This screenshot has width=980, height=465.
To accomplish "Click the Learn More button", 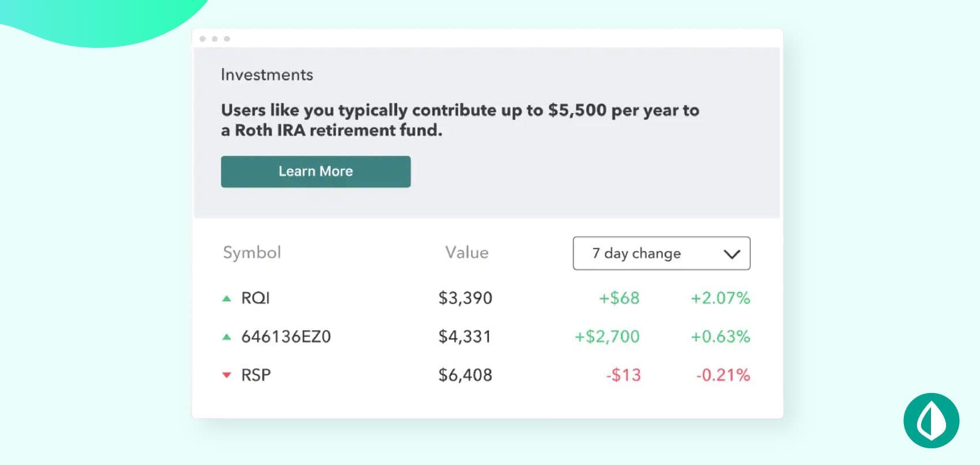I will tap(315, 171).
